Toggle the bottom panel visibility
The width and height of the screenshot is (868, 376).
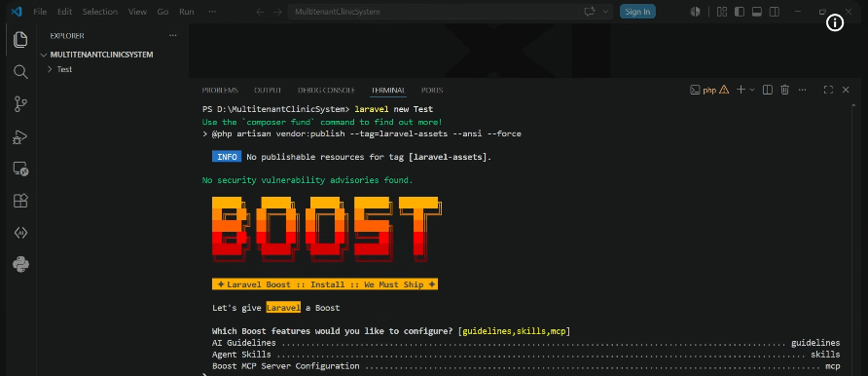click(x=757, y=12)
